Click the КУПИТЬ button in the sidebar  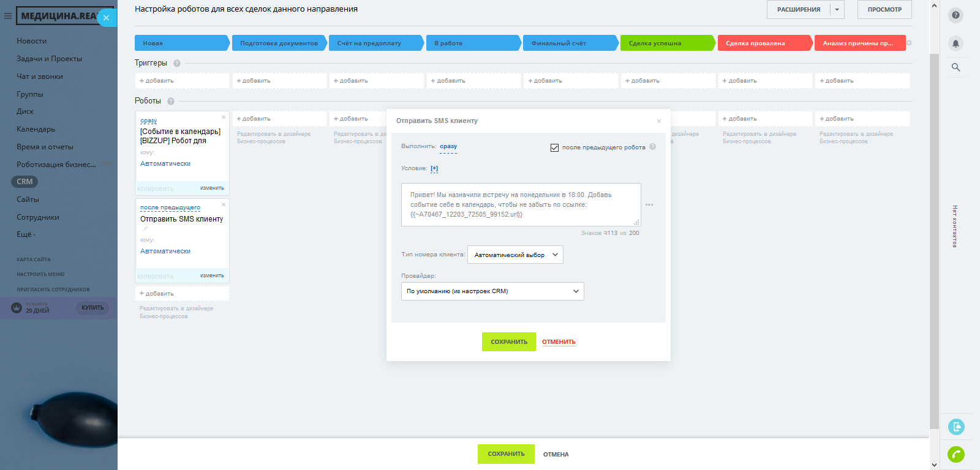click(92, 308)
